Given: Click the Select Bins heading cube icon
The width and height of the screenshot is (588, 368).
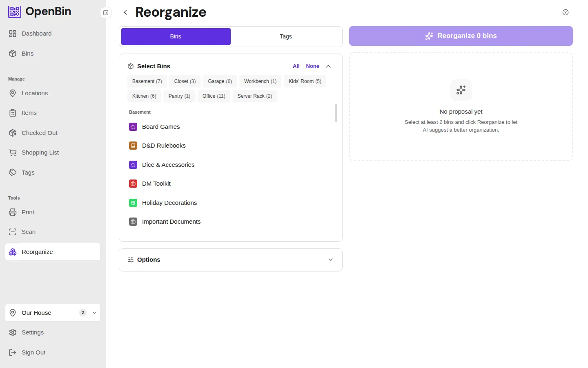Looking at the screenshot, I should (131, 66).
